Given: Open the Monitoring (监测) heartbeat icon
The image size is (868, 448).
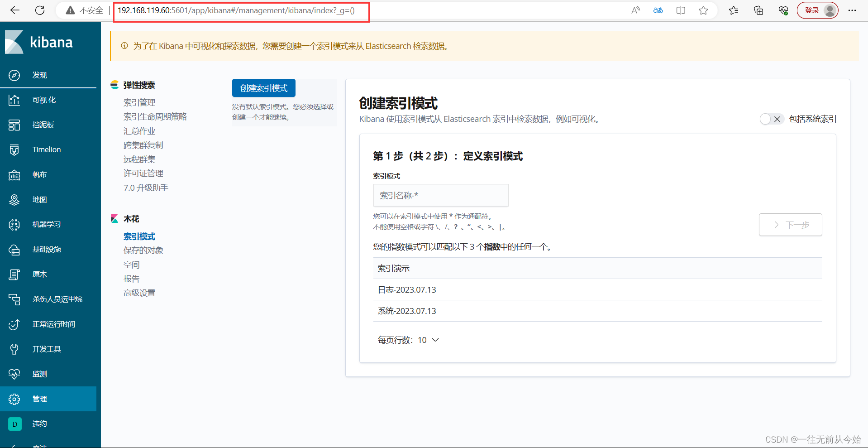Looking at the screenshot, I should tap(14, 374).
